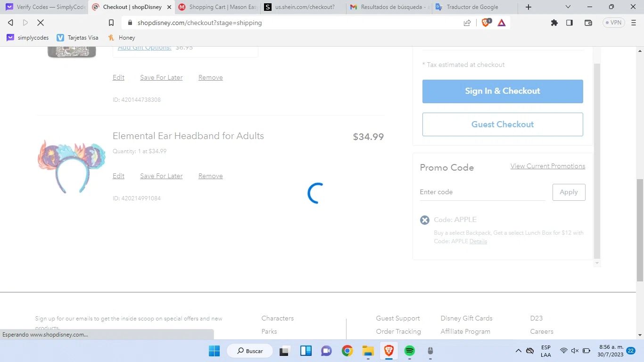Go back with the browser back arrow
Image resolution: width=644 pixels, height=362 pixels.
[x=10, y=23]
